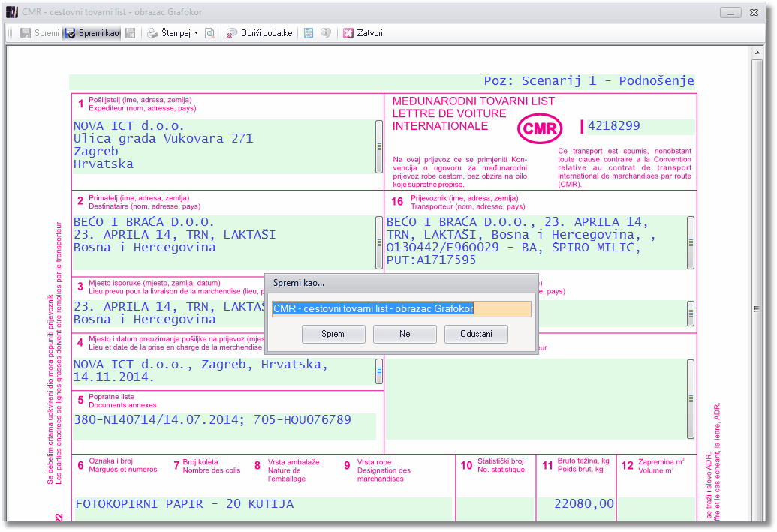777x532 pixels.
Task: Click Odustani button in dialog
Action: pyautogui.click(x=476, y=335)
